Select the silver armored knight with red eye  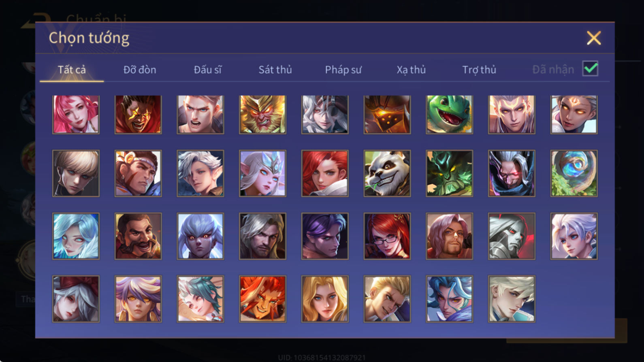[x=512, y=236]
